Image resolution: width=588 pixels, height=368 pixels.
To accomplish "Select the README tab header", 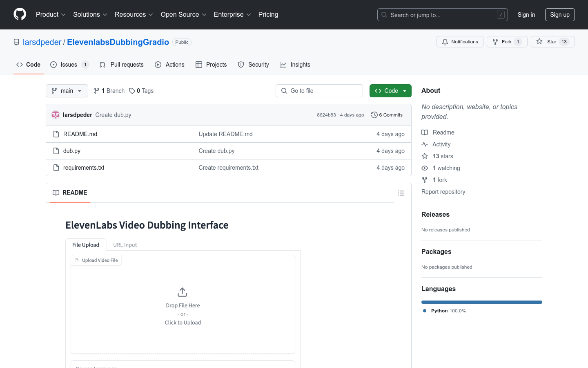I will (x=70, y=193).
